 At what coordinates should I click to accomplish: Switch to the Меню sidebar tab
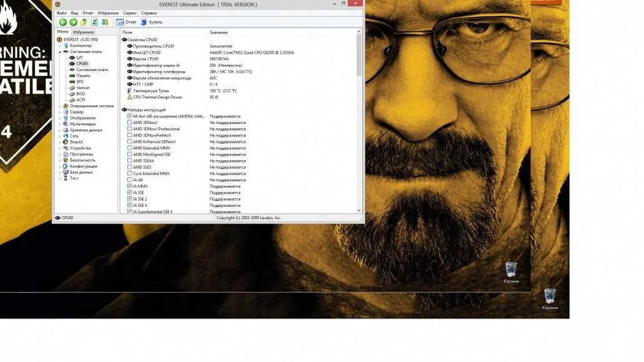pyautogui.click(x=63, y=32)
